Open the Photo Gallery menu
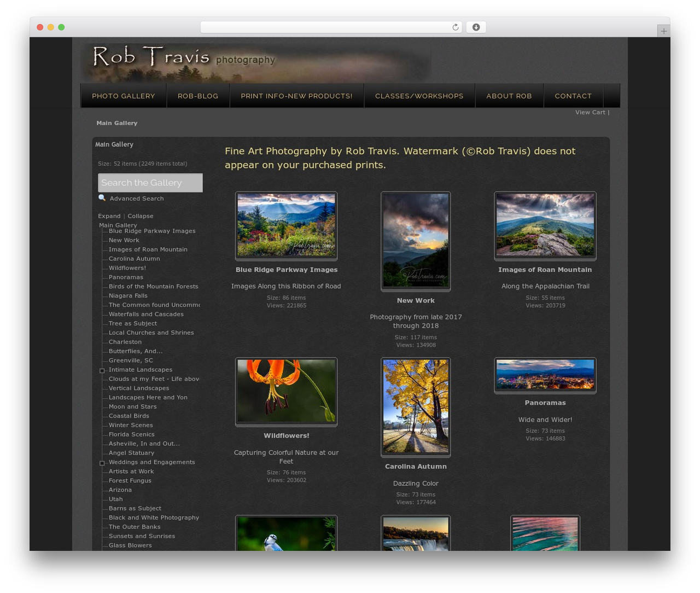This screenshot has height=593, width=700. click(124, 96)
